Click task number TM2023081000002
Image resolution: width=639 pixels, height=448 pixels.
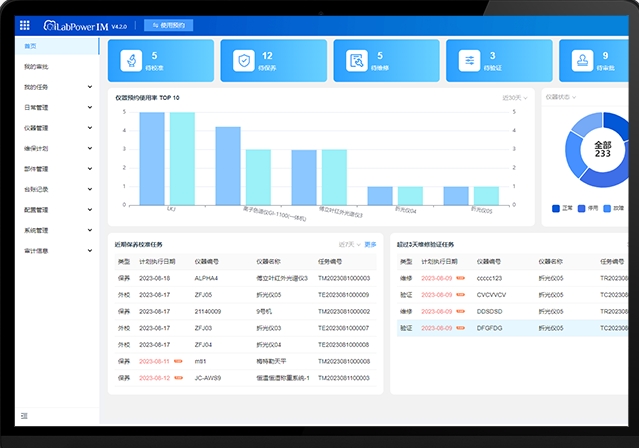point(344,311)
